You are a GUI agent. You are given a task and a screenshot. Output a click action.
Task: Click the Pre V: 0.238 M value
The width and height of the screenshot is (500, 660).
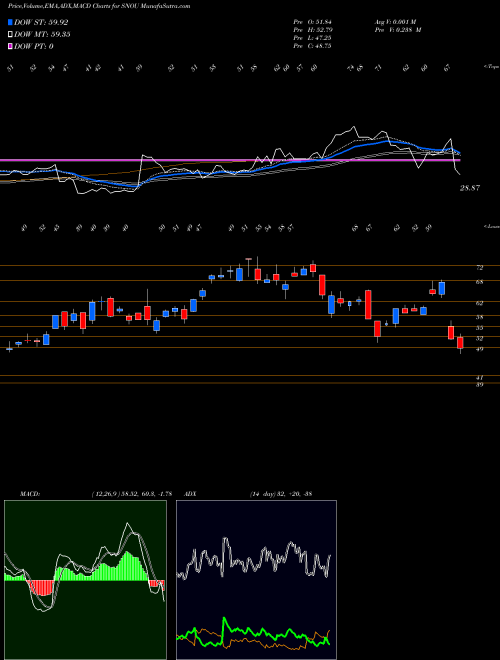[x=397, y=30]
